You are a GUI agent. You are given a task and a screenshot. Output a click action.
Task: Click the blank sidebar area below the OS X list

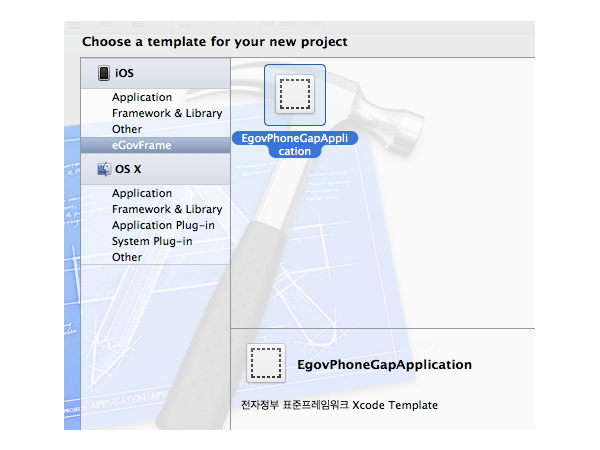(155, 340)
